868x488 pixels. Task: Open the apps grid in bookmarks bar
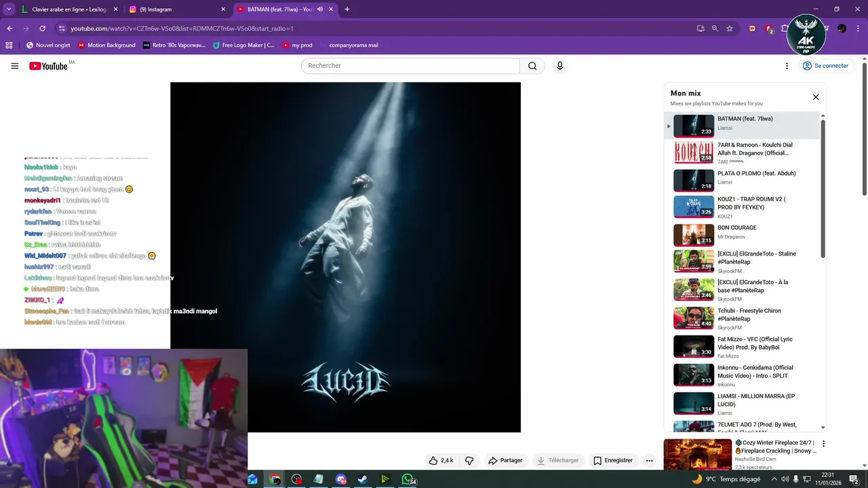coord(9,45)
